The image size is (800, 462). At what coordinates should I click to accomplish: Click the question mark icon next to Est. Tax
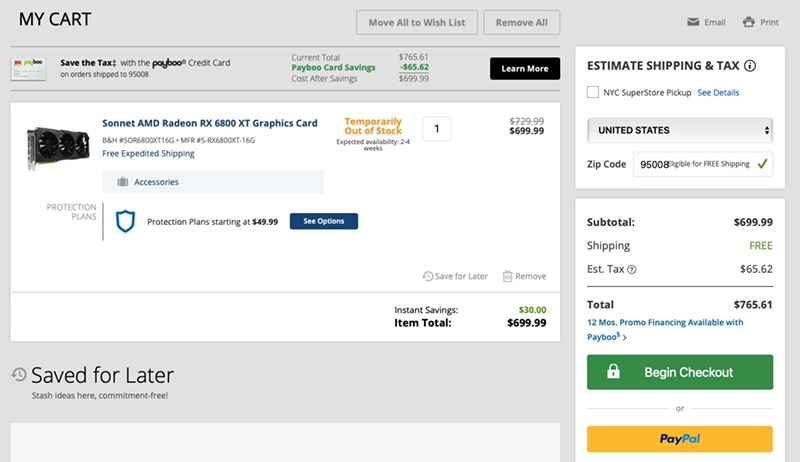coord(632,270)
